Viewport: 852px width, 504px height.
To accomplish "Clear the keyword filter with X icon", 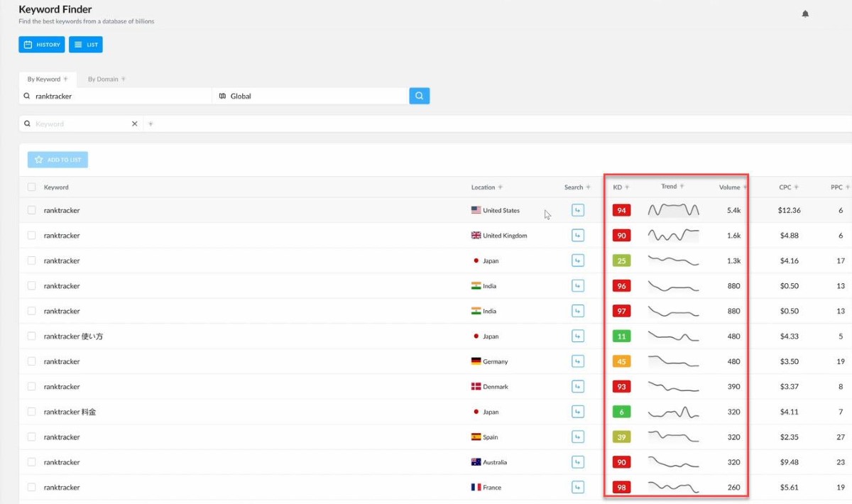I will click(x=135, y=124).
